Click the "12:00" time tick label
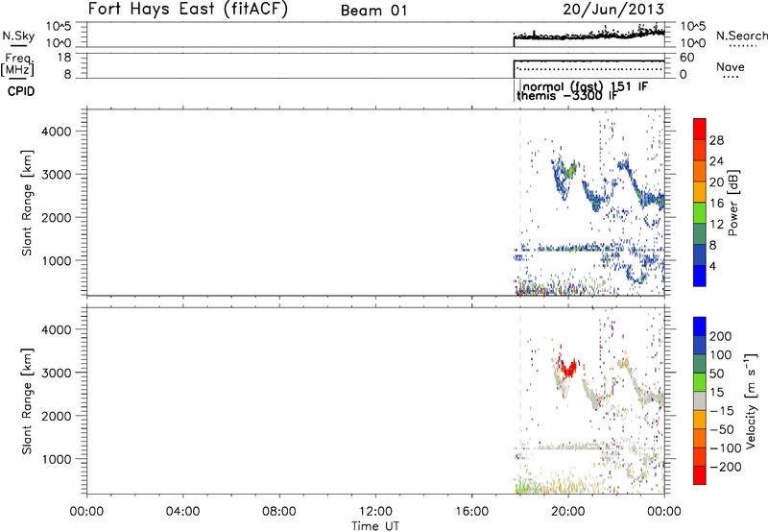Screen dimensions: 768x532 click(x=375, y=511)
